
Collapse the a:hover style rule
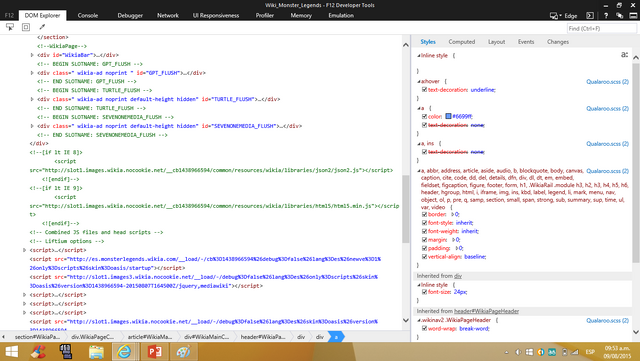coord(418,81)
